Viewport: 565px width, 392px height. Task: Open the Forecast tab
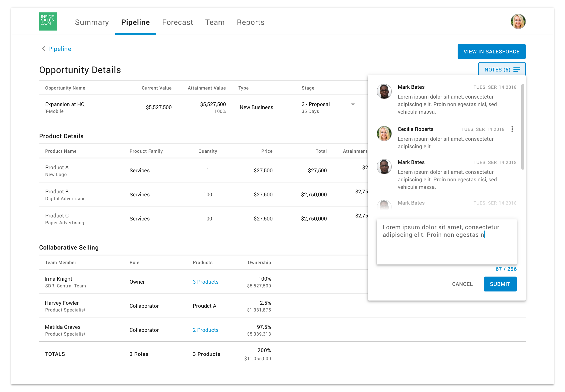(178, 22)
